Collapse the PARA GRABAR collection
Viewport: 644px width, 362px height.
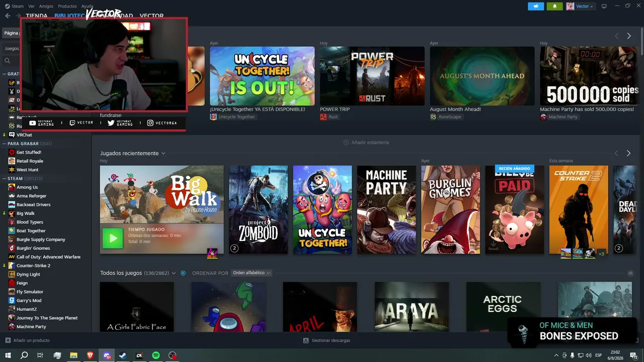(x=4, y=143)
